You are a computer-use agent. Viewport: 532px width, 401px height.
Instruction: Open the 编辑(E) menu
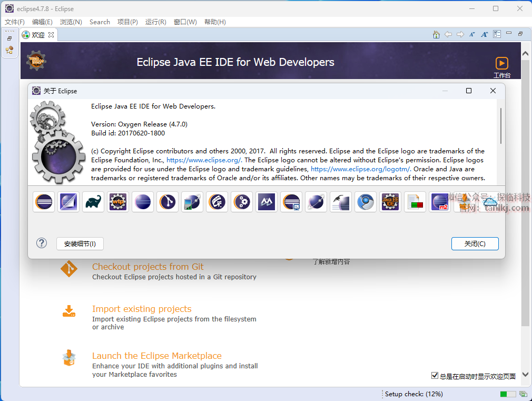[43, 22]
